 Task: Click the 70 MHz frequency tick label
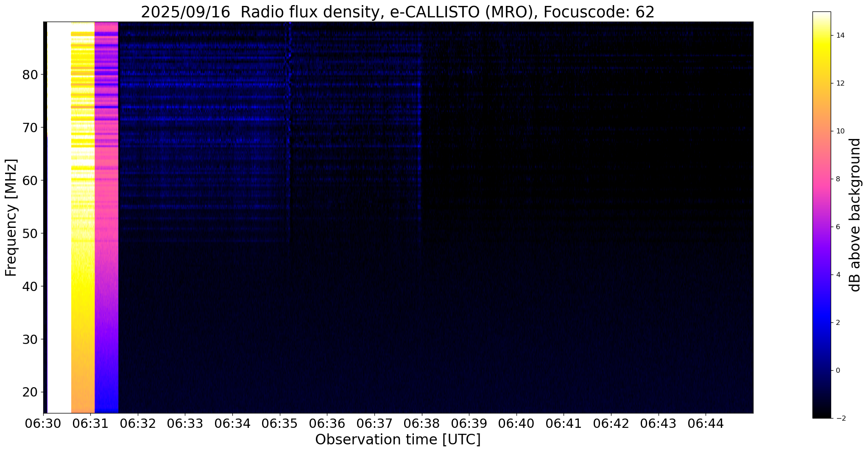(x=30, y=128)
